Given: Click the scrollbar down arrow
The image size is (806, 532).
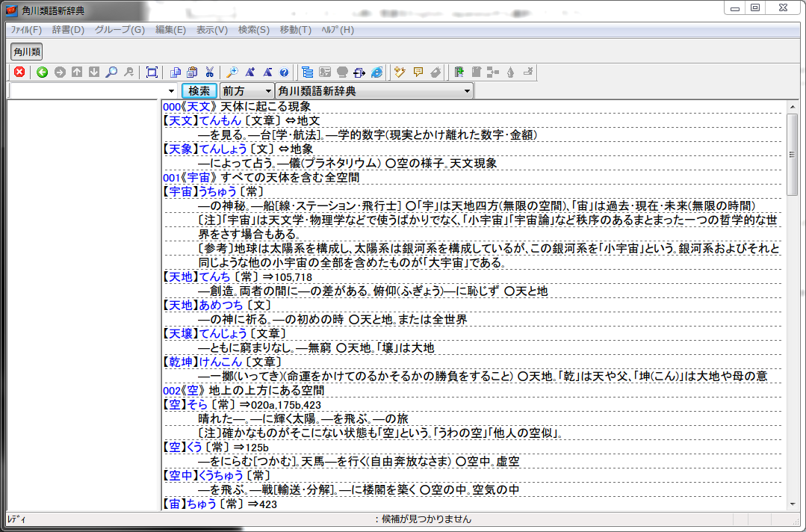Looking at the screenshot, I should point(792,504).
